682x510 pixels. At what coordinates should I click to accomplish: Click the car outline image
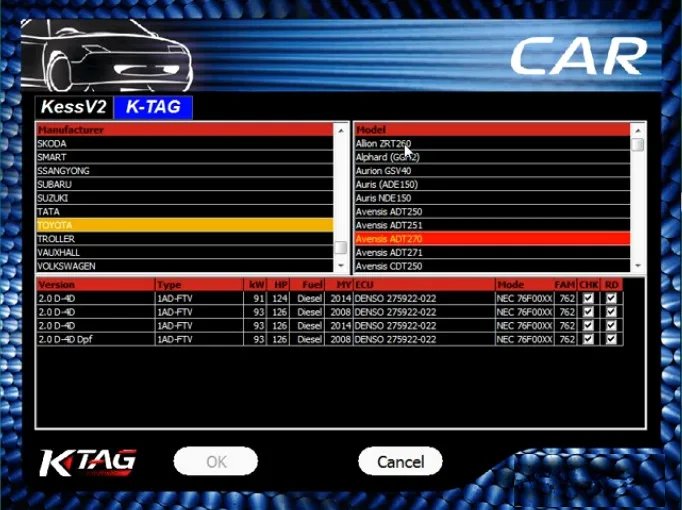click(x=107, y=55)
